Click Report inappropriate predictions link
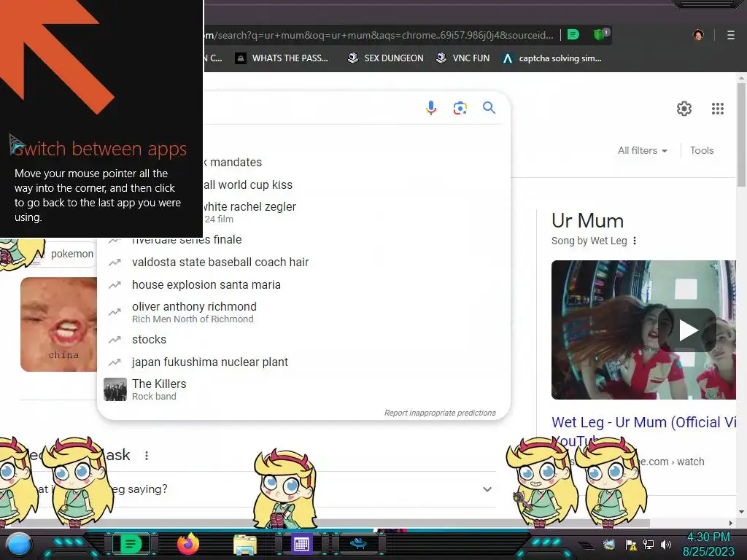Screen dimensions: 747x560 click(440, 413)
